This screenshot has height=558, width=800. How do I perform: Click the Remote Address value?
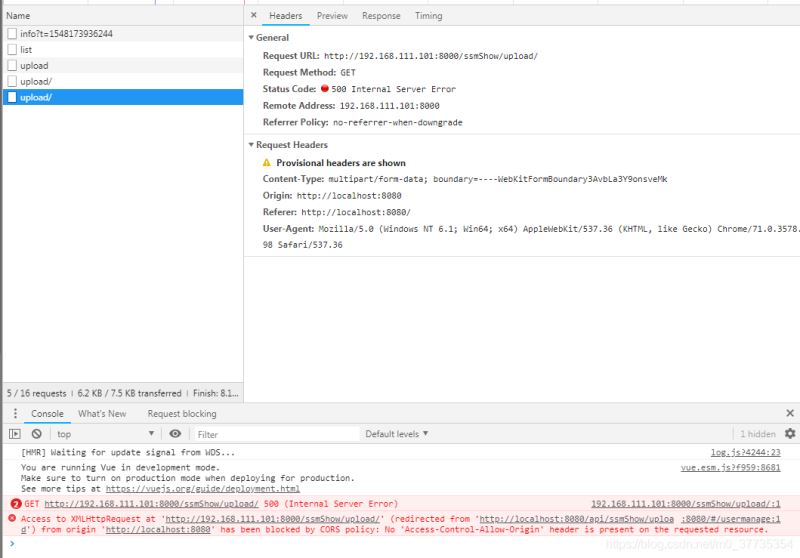pos(389,106)
